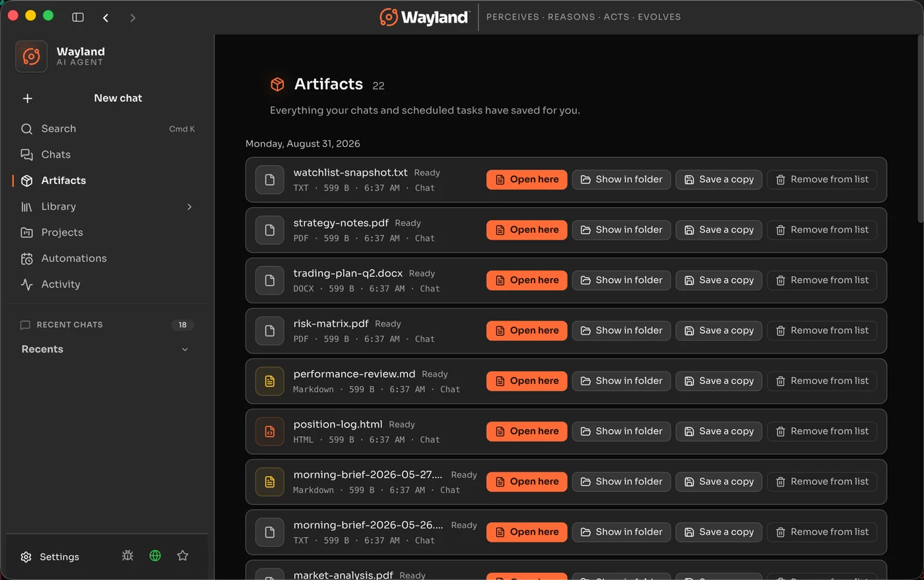Open the Activity section
The height and width of the screenshot is (580, 924).
[x=108, y=284]
